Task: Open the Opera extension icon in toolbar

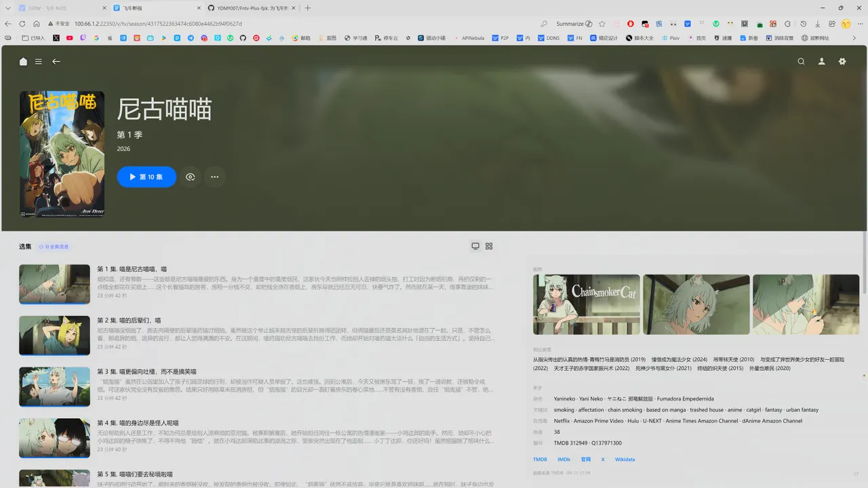Action: click(630, 24)
